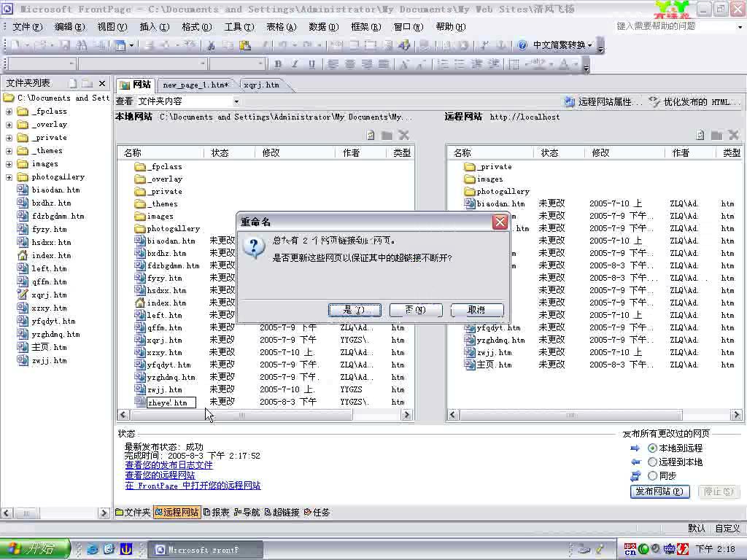
Task: Click the remote-to-local arrow icon
Action: tap(635, 462)
